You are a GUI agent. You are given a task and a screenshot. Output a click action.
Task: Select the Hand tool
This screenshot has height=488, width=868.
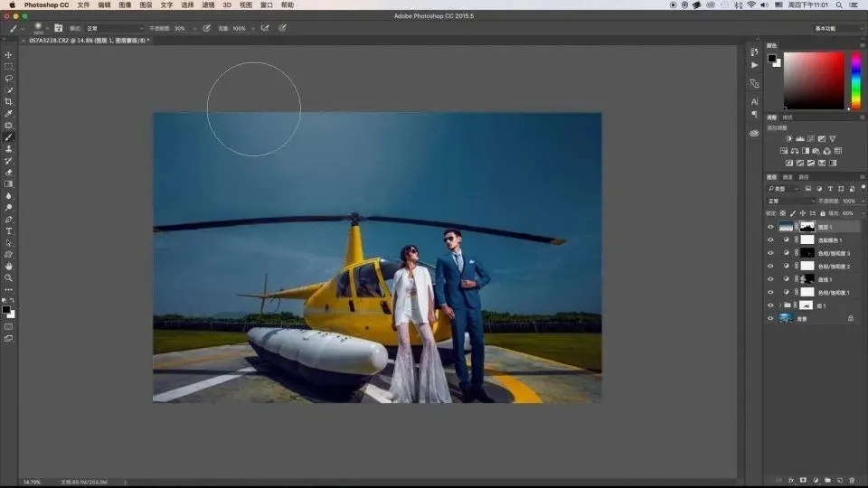coord(9,267)
